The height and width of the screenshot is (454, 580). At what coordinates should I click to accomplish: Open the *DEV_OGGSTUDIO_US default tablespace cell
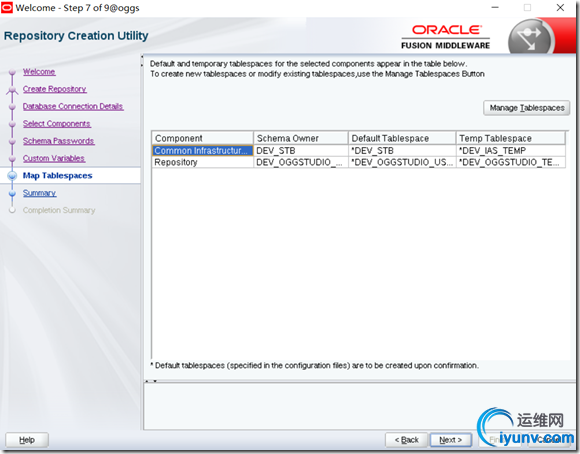tap(402, 162)
